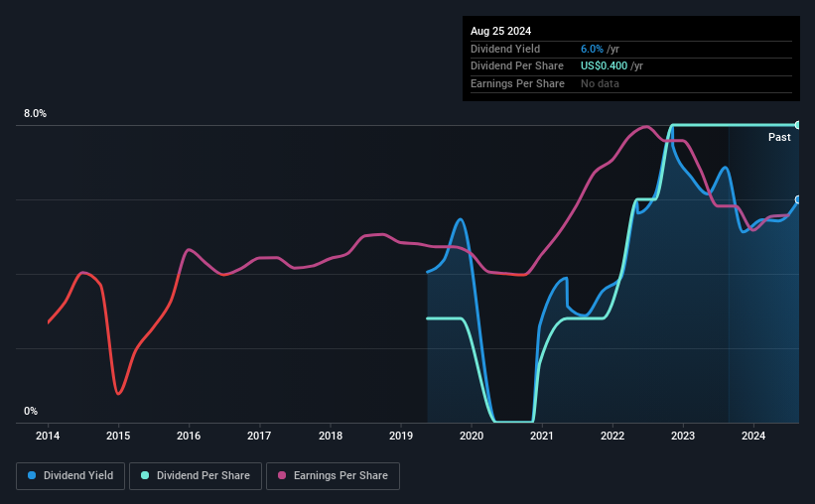Click the 8.0% y-axis label

(35, 113)
